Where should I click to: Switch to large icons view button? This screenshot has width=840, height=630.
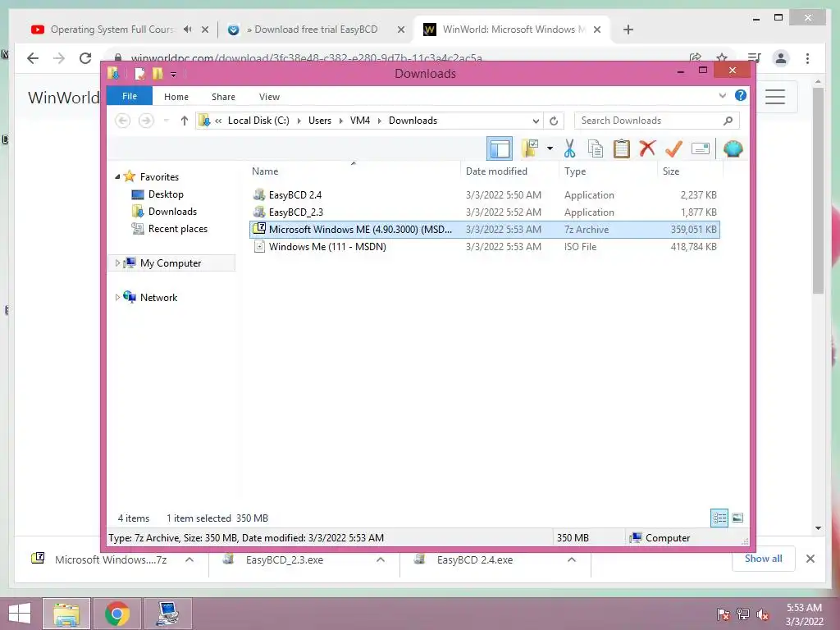pyautogui.click(x=737, y=518)
